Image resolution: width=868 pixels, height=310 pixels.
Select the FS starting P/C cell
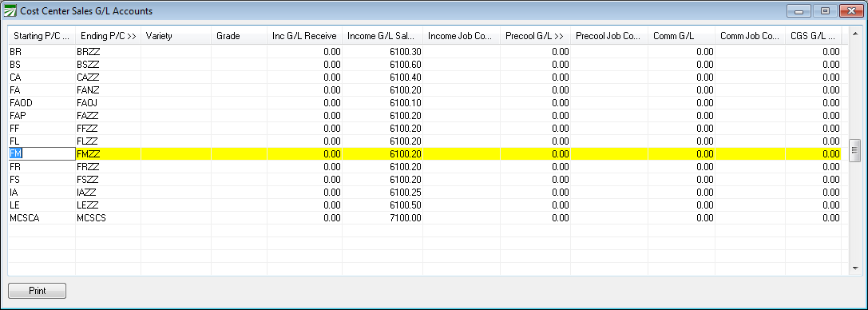42,179
